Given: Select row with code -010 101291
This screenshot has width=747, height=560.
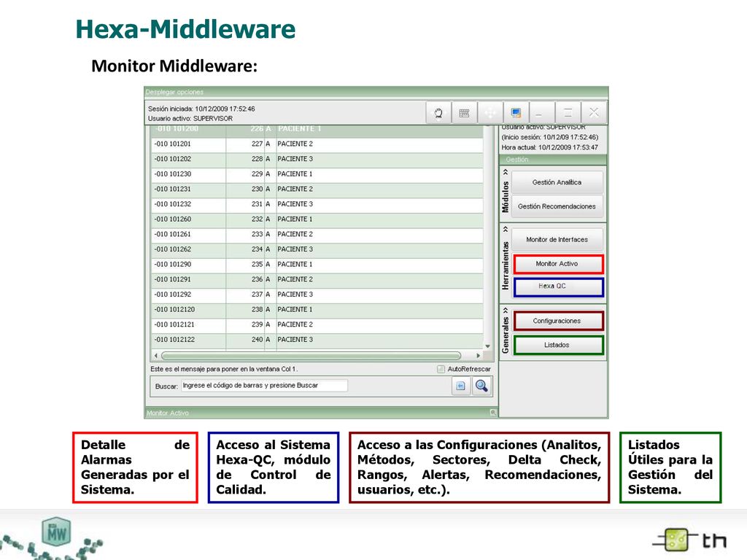Looking at the screenshot, I should [317, 279].
